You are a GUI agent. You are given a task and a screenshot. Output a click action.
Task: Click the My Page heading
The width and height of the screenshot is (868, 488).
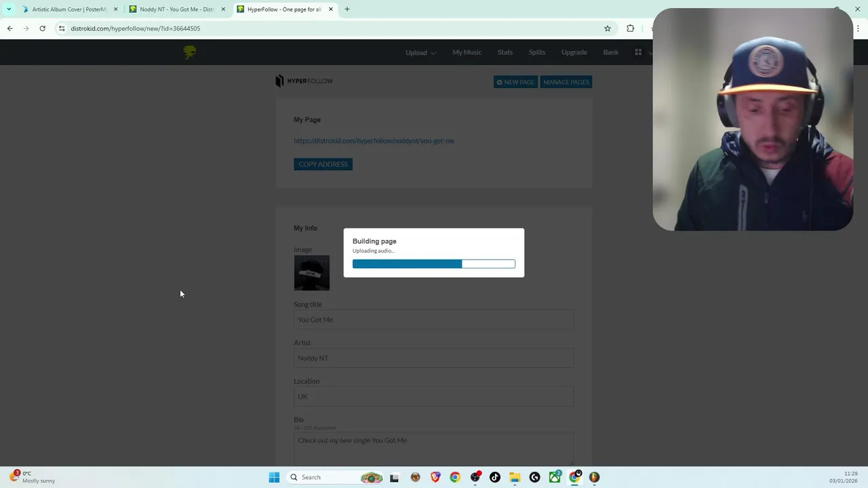click(x=307, y=120)
